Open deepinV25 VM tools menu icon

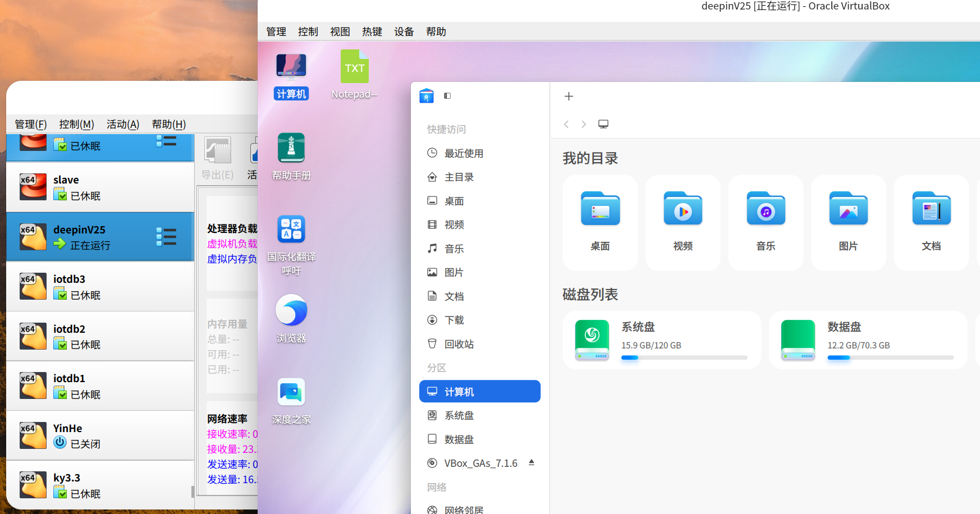pyautogui.click(x=167, y=237)
